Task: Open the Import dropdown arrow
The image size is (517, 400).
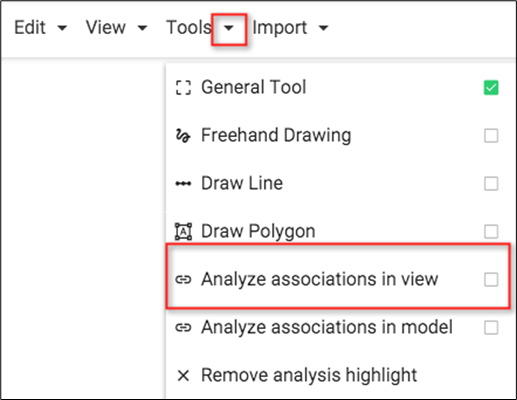Action: pos(323,28)
